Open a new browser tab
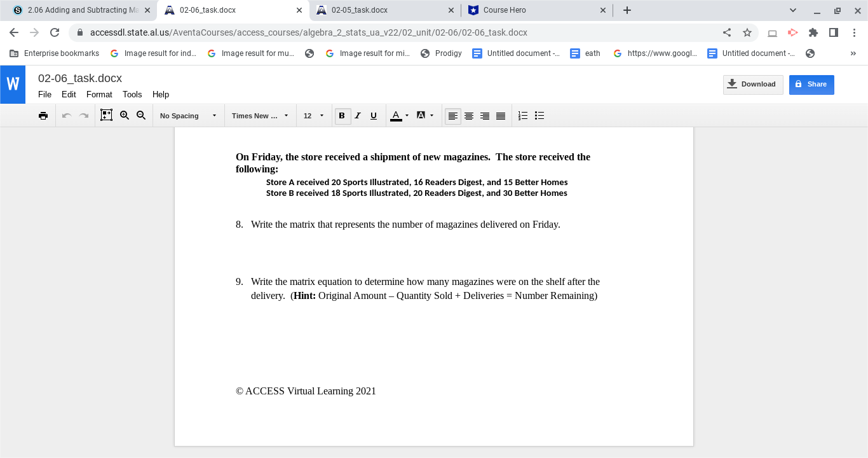This screenshot has height=458, width=868. 627,10
